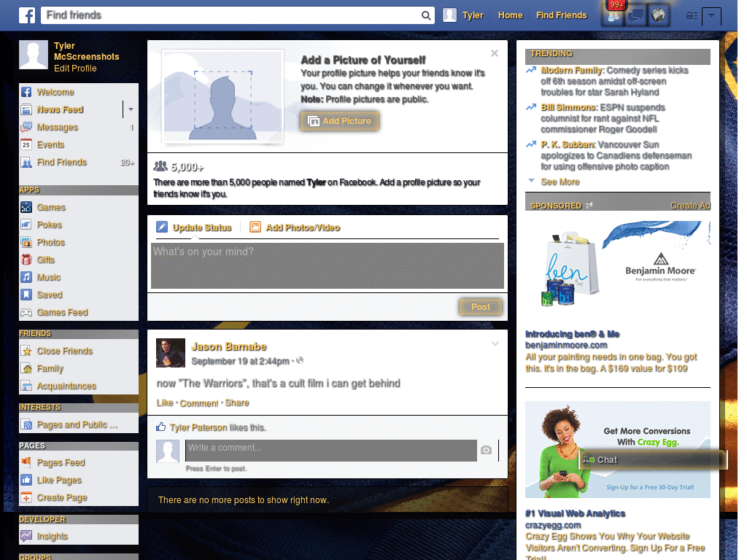Image resolution: width=747 pixels, height=560 pixels.
Task: Click the Add Picture button
Action: [339, 121]
